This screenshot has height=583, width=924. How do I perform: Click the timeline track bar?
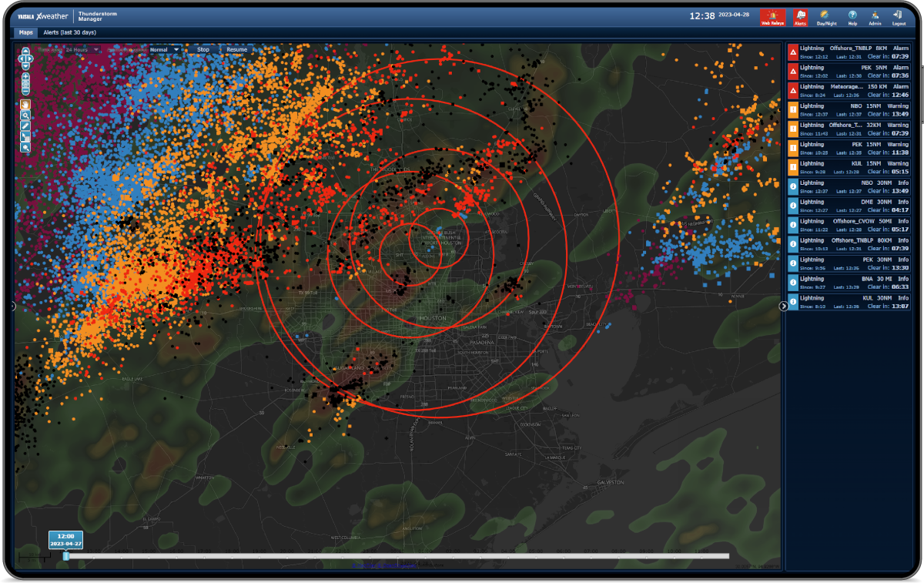pos(397,556)
